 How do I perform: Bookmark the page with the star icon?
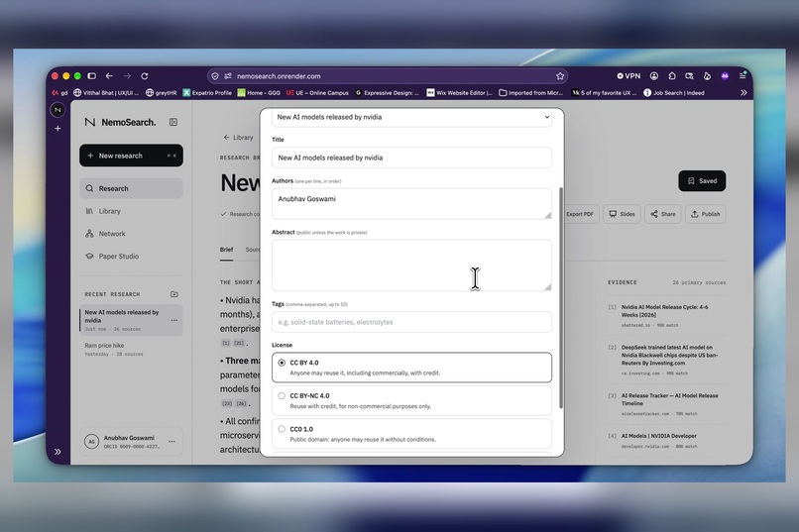(560, 76)
